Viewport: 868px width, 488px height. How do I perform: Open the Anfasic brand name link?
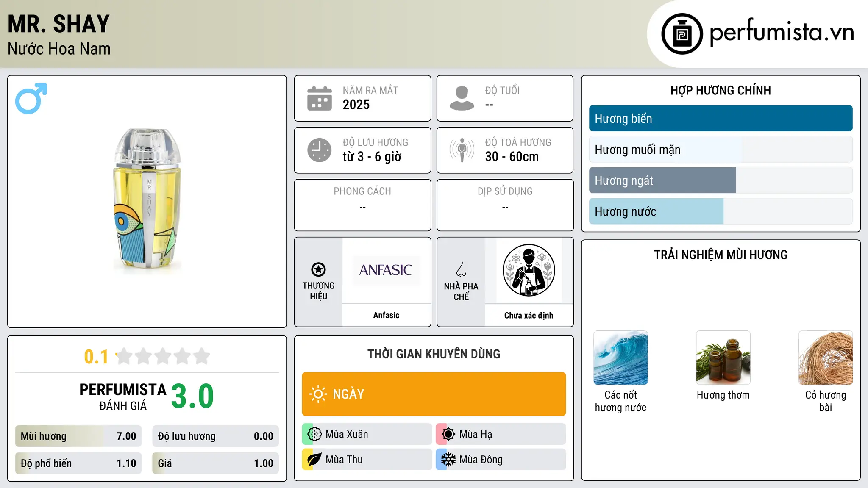click(386, 315)
